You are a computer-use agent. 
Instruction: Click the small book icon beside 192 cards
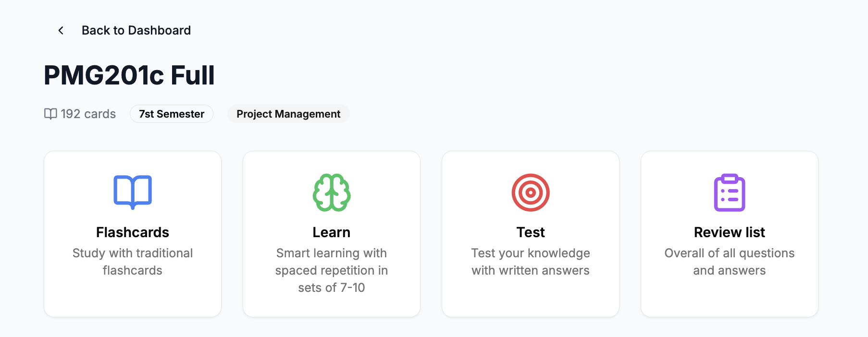tap(50, 114)
